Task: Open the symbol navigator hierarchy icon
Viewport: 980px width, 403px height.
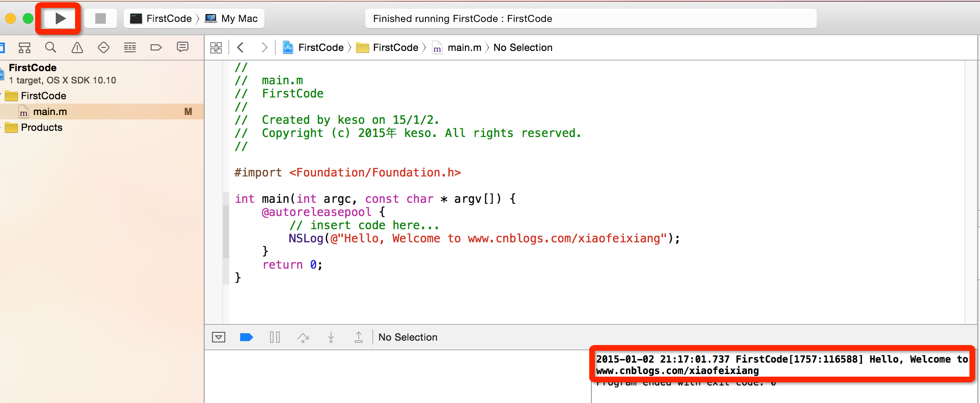Action: pos(25,47)
